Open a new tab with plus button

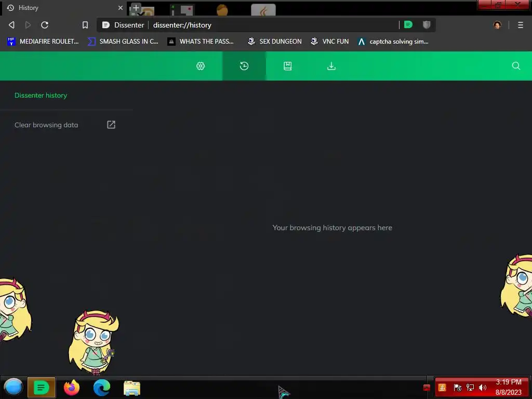tap(136, 7)
